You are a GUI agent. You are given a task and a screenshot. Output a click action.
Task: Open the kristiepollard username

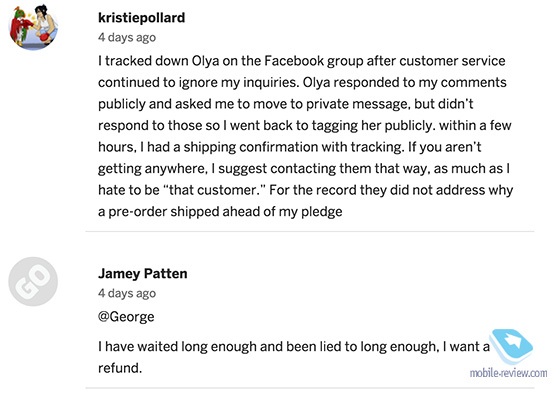(141, 17)
